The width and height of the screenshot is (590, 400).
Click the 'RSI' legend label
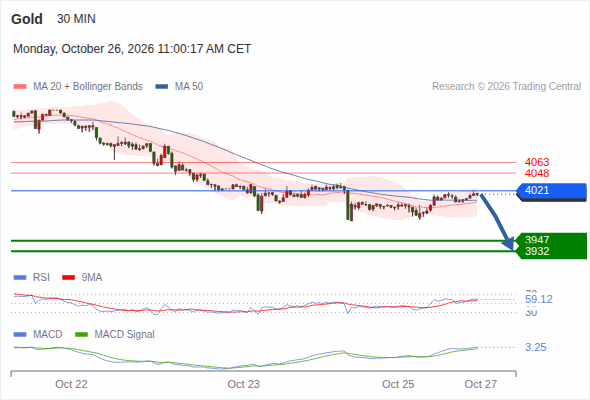(41, 278)
